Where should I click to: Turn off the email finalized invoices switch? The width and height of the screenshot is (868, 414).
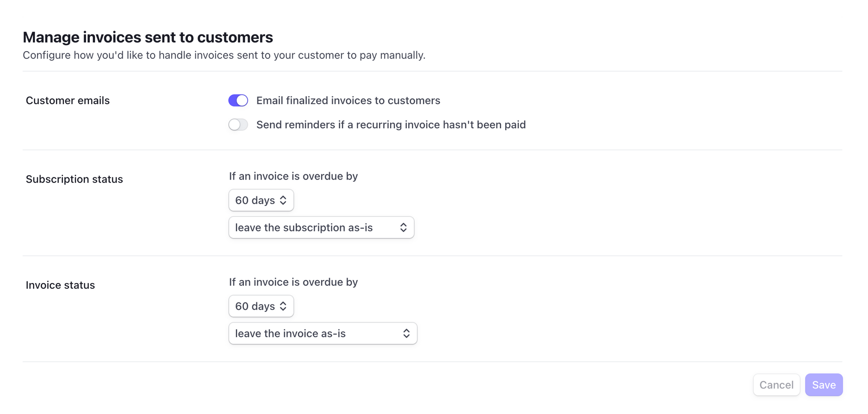click(x=238, y=101)
